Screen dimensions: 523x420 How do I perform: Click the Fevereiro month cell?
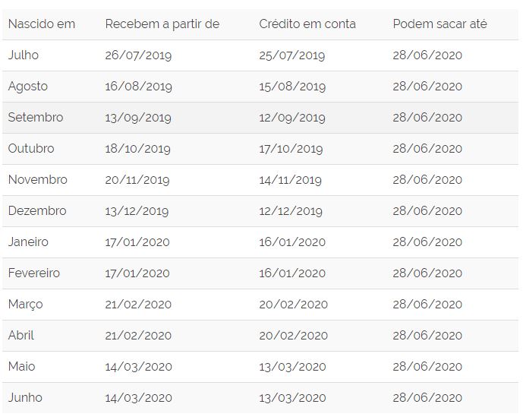tap(34, 273)
